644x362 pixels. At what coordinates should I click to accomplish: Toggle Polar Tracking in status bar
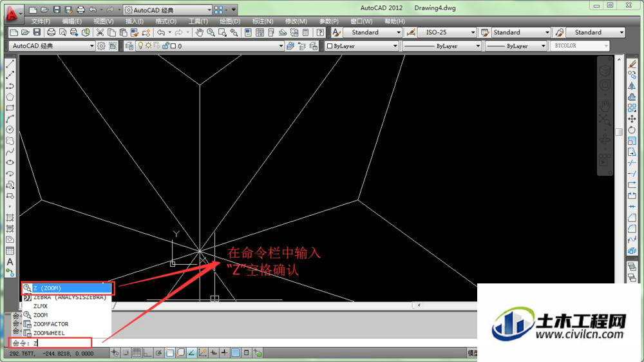(x=158, y=352)
